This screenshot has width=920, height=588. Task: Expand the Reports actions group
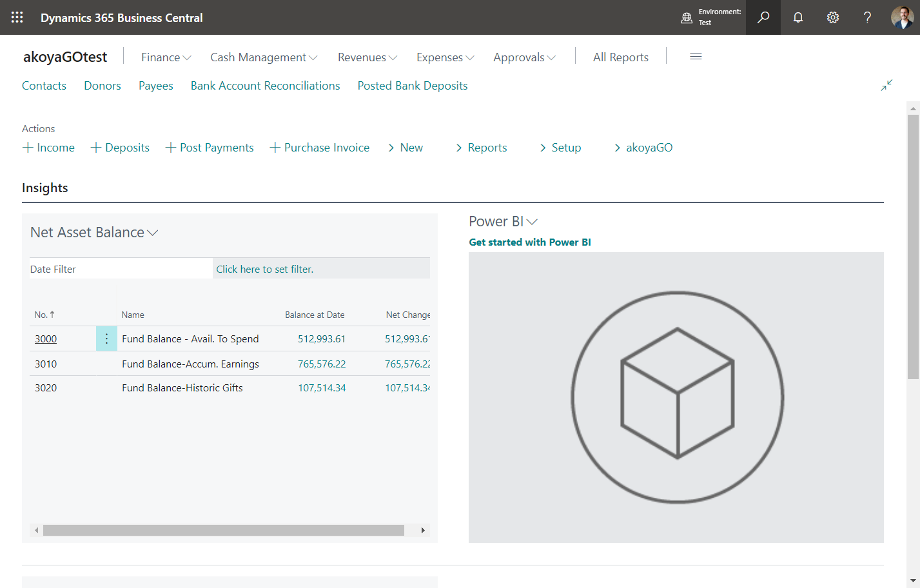pyautogui.click(x=482, y=148)
